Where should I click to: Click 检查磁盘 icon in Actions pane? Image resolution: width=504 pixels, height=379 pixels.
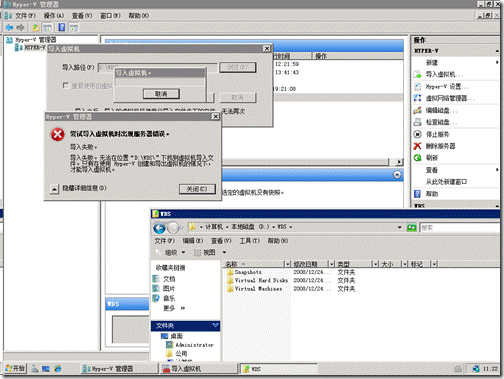(417, 122)
